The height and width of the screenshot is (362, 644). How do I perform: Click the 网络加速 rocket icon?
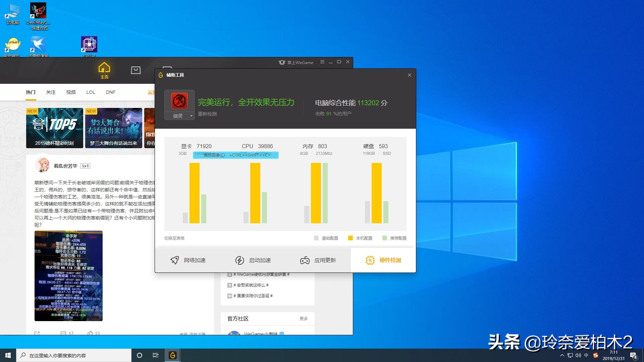tap(174, 260)
